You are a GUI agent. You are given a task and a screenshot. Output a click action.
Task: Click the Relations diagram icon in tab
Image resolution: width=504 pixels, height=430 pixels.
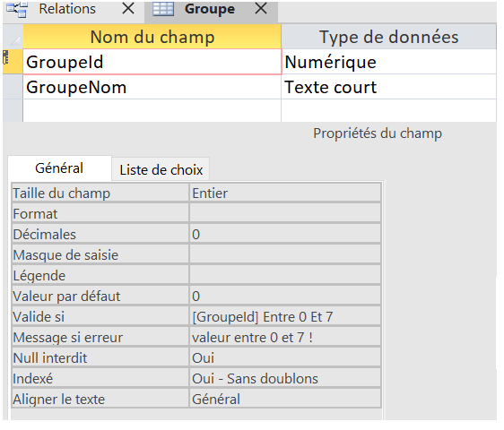point(17,9)
